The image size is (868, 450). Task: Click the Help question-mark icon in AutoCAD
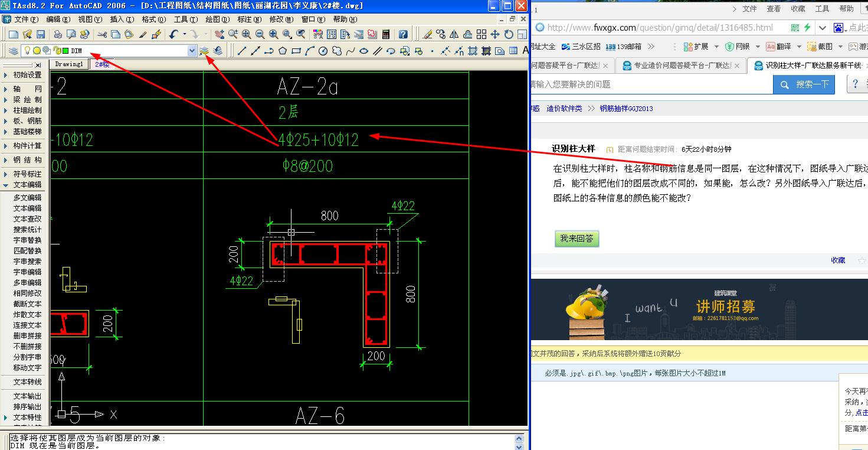coord(403,34)
